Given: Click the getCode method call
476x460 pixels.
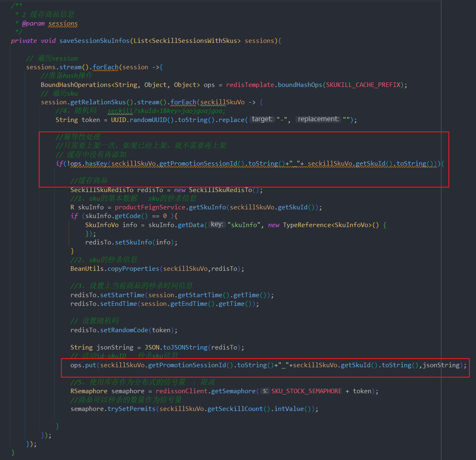Looking at the screenshot, I should (x=128, y=216).
